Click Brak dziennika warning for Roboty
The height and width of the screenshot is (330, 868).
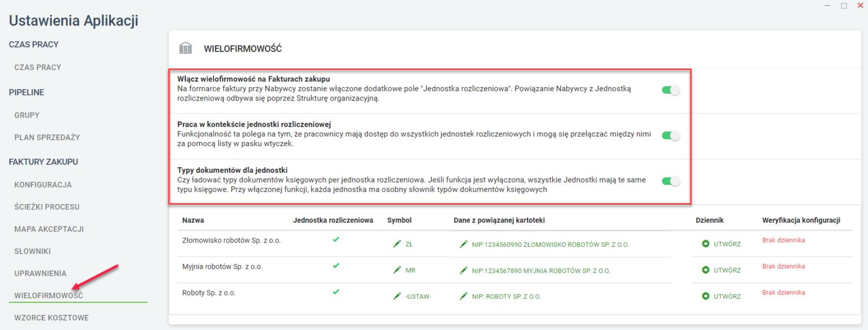pyautogui.click(x=783, y=292)
